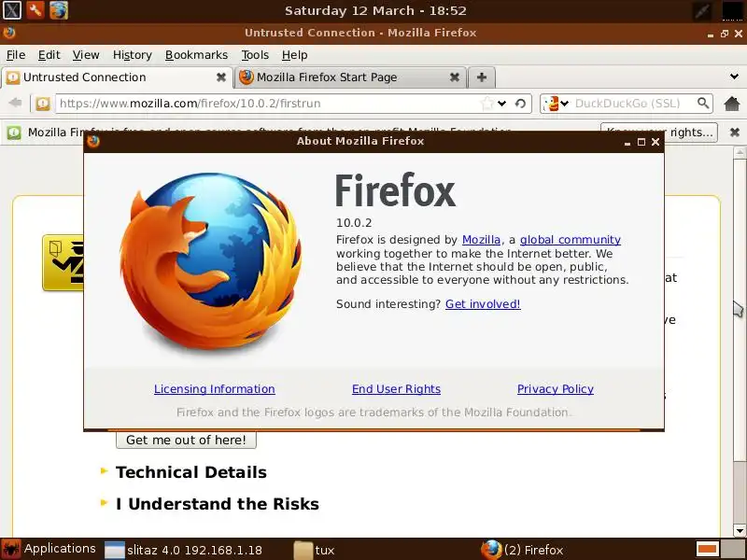Open a new tab with the plus button
This screenshot has width=747, height=560.
coord(482,77)
